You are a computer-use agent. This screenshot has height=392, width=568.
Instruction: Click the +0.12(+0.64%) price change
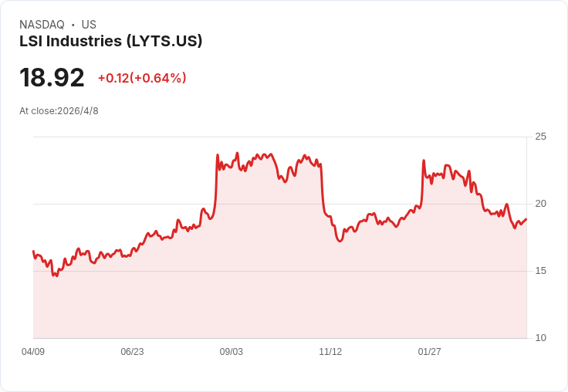[x=142, y=78]
